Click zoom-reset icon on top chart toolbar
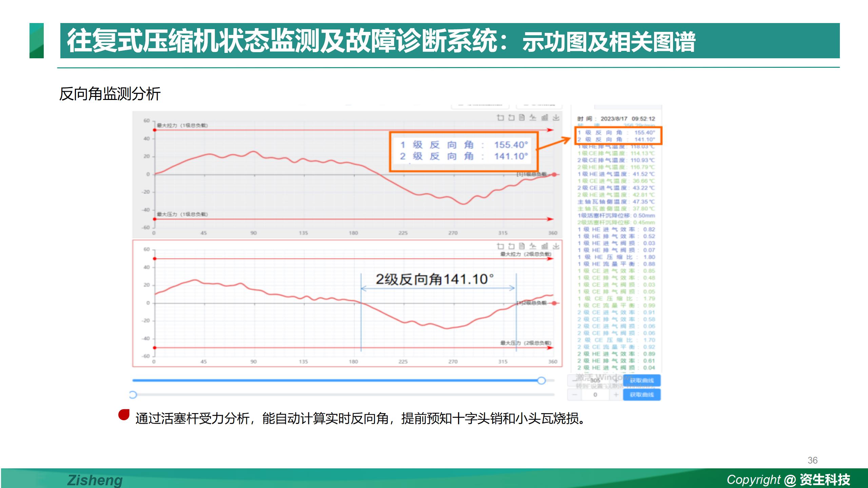The height and width of the screenshot is (488, 868). coord(511,118)
